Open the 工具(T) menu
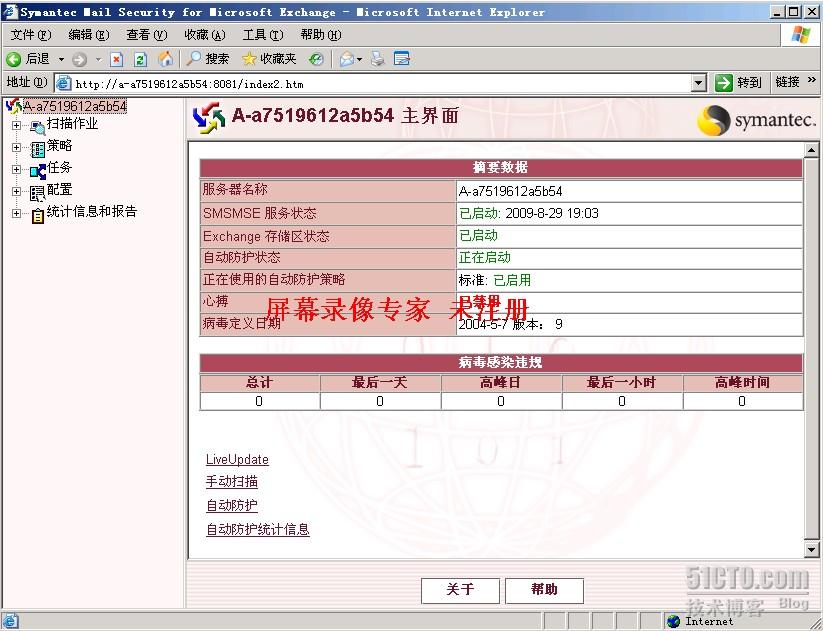823x631 pixels. point(263,35)
